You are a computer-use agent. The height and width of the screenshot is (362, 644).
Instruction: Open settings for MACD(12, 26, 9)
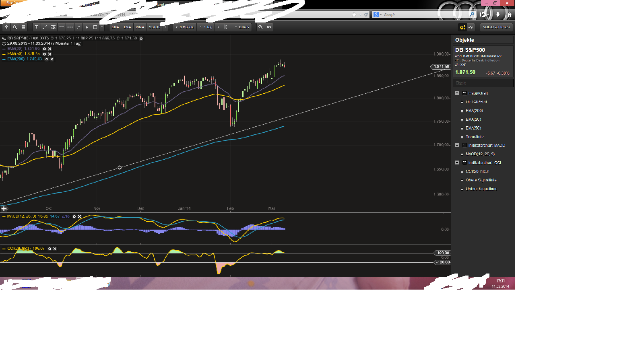(x=74, y=216)
